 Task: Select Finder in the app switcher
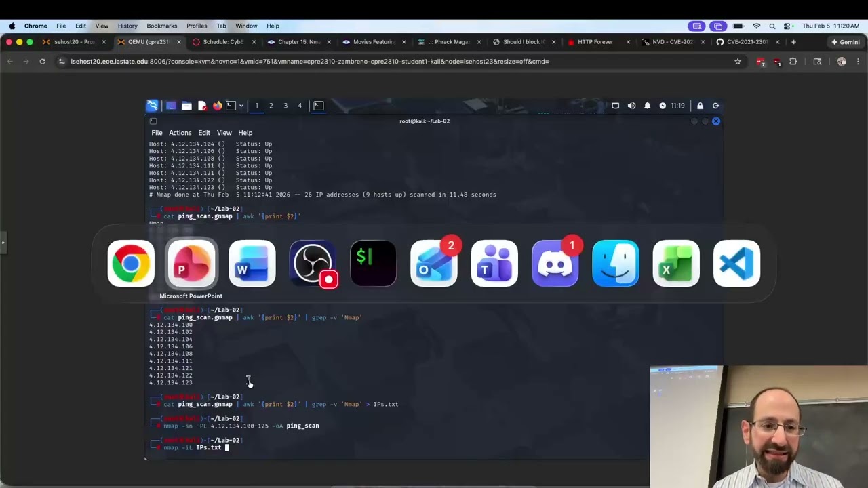616,264
